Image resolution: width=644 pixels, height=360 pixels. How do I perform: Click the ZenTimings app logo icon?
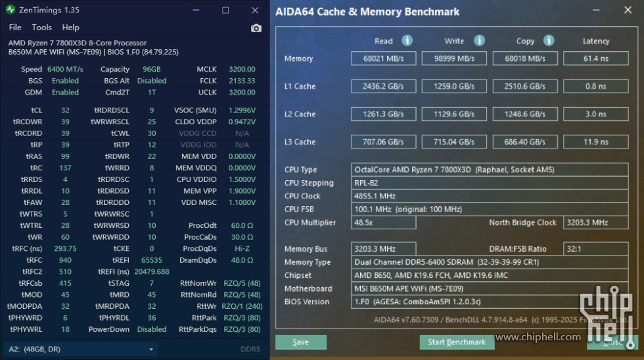(x=11, y=10)
